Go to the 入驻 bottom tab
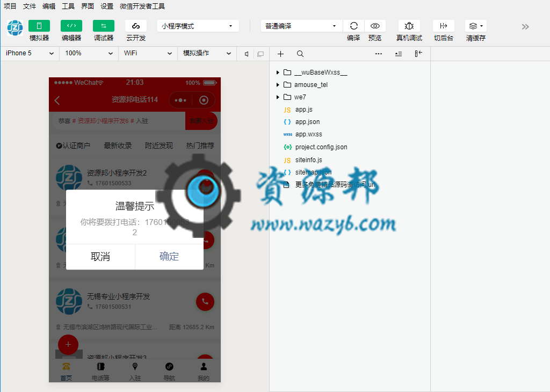This screenshot has height=392, width=550. click(135, 372)
